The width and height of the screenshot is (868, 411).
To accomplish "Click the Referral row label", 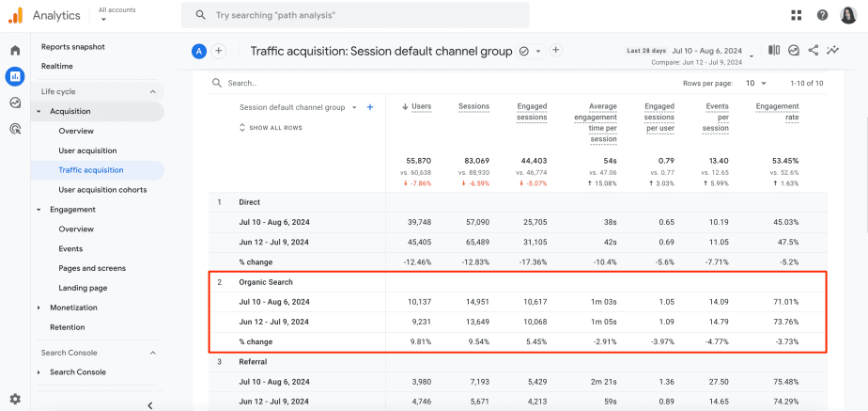I will pyautogui.click(x=253, y=362).
